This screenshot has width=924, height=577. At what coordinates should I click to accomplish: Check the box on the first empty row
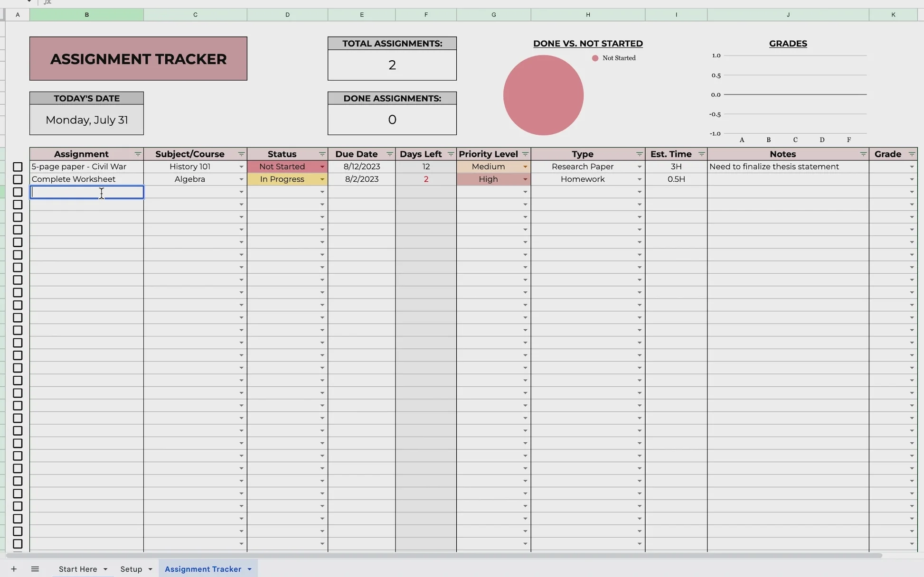click(x=18, y=192)
